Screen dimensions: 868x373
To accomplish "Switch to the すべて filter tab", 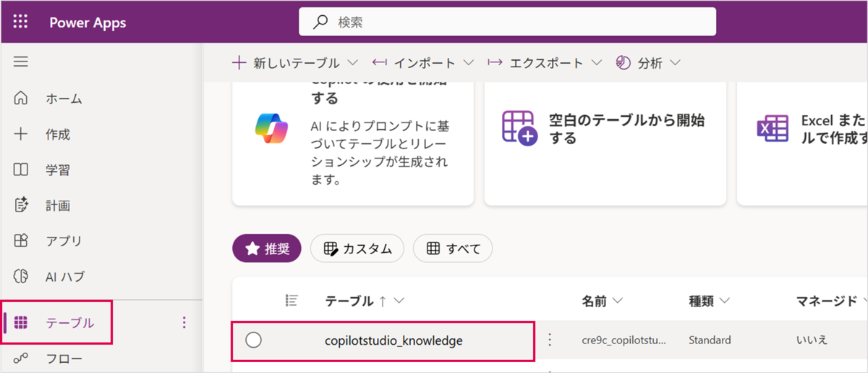I will coord(453,248).
